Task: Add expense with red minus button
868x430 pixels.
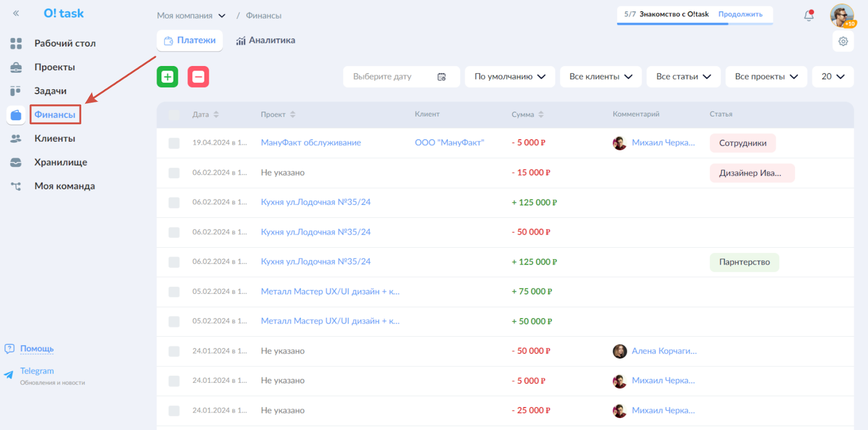Action: pos(199,77)
